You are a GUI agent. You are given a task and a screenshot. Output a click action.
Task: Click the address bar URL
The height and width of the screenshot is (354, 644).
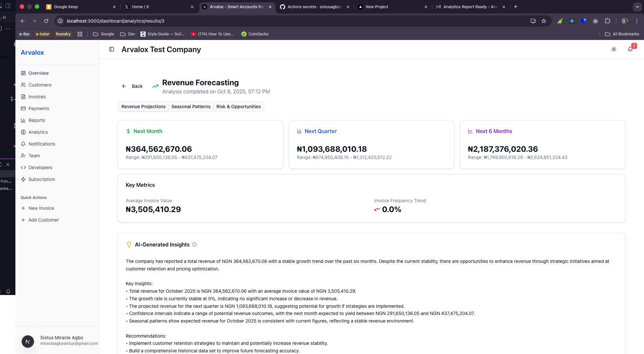click(116, 21)
